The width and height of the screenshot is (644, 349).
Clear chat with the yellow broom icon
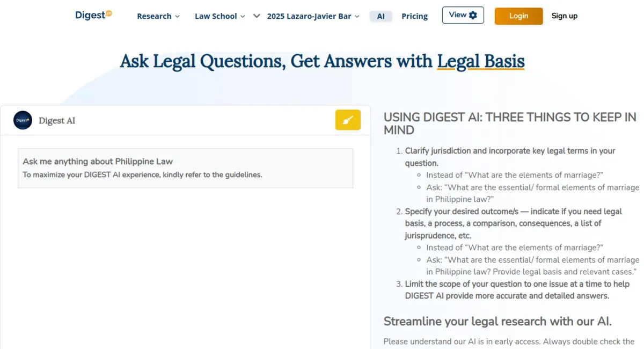coord(348,120)
